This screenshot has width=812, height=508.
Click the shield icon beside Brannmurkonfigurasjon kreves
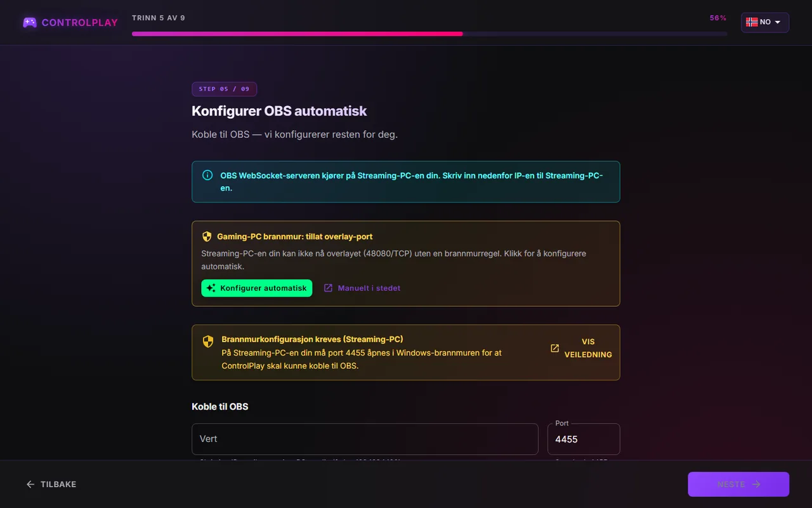[x=208, y=342]
